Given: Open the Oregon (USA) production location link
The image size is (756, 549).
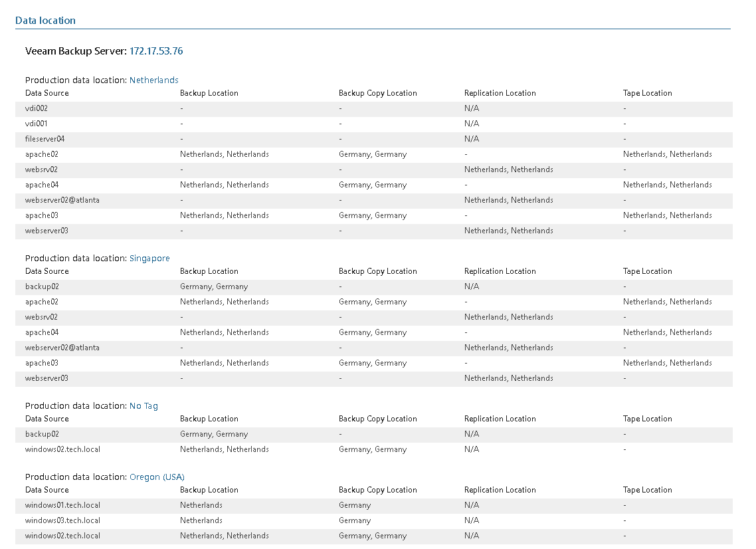Looking at the screenshot, I should (157, 477).
